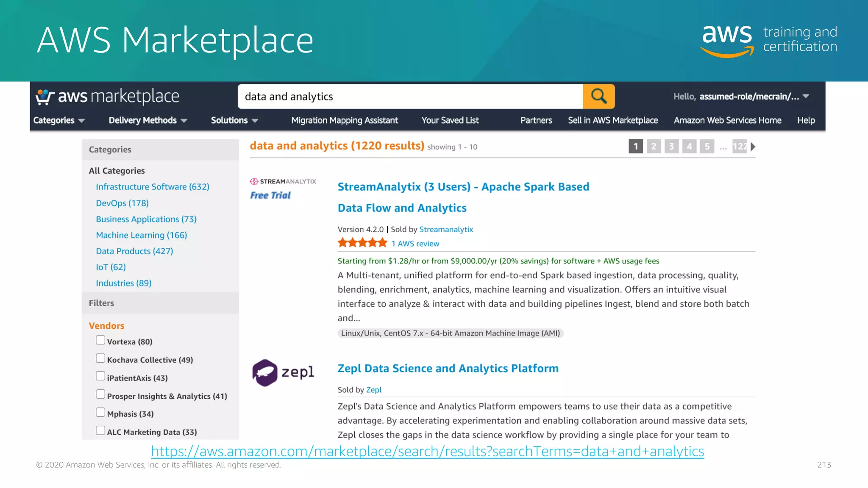The height and width of the screenshot is (488, 868).
Task: Go to results page 2
Action: pyautogui.click(x=654, y=147)
